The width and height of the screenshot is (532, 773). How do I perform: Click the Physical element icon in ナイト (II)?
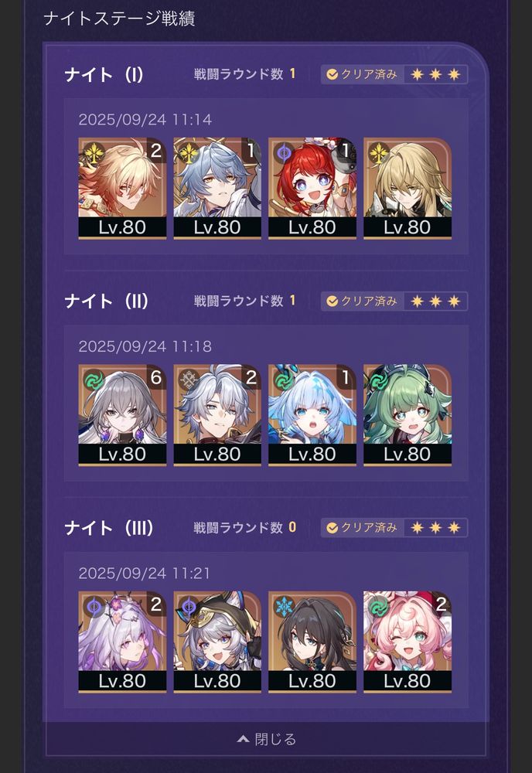coord(189,380)
